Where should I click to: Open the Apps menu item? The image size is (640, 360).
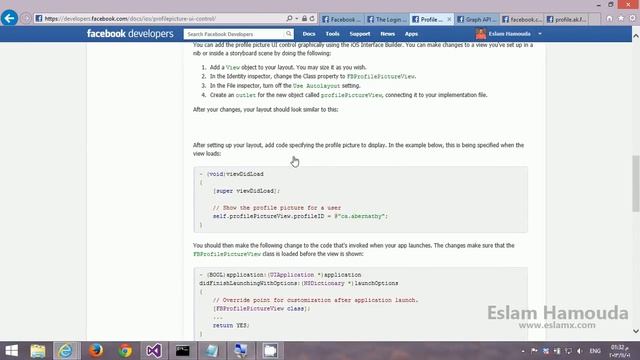click(411, 34)
